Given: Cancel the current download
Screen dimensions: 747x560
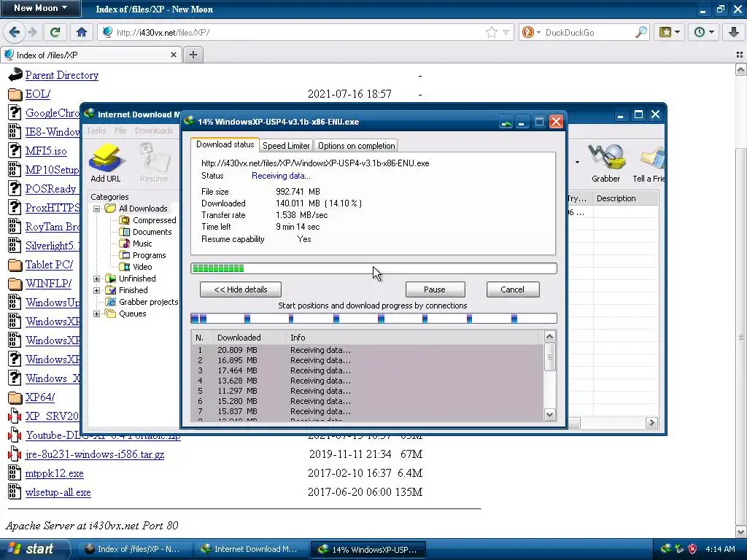Looking at the screenshot, I should 513,289.
